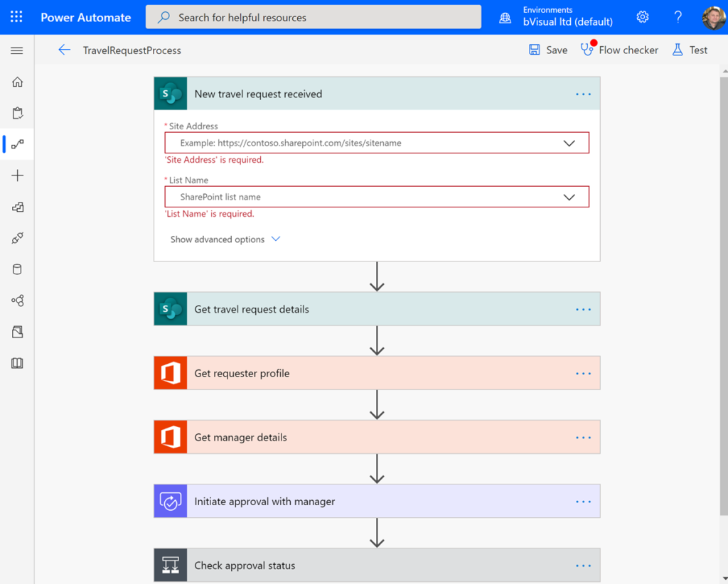728x584 pixels.
Task: Click the Solutions sidebar icon
Action: click(x=16, y=332)
